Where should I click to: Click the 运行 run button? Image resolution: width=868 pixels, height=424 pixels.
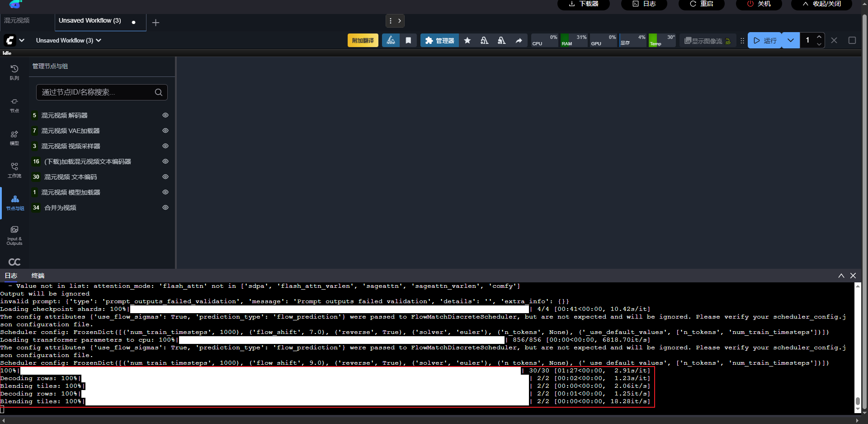[x=765, y=40]
